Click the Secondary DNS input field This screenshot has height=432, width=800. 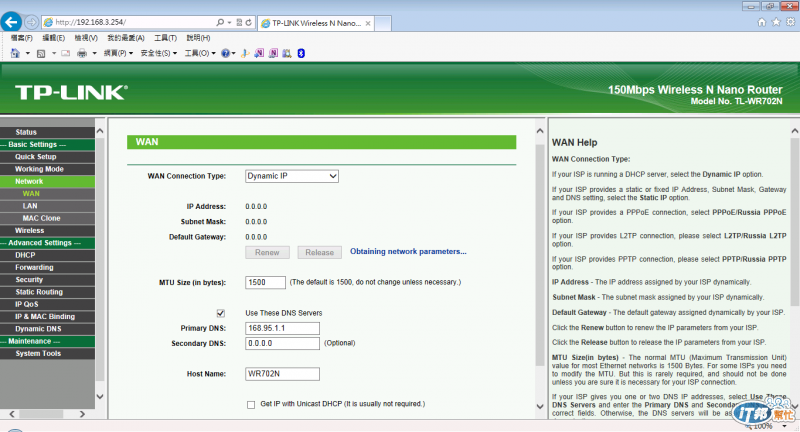[283, 343]
